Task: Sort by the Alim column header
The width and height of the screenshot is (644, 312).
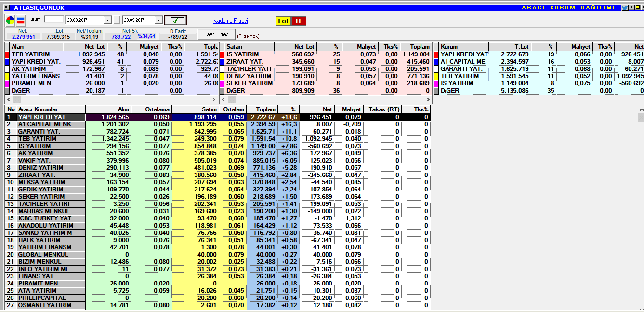Action: pos(108,109)
